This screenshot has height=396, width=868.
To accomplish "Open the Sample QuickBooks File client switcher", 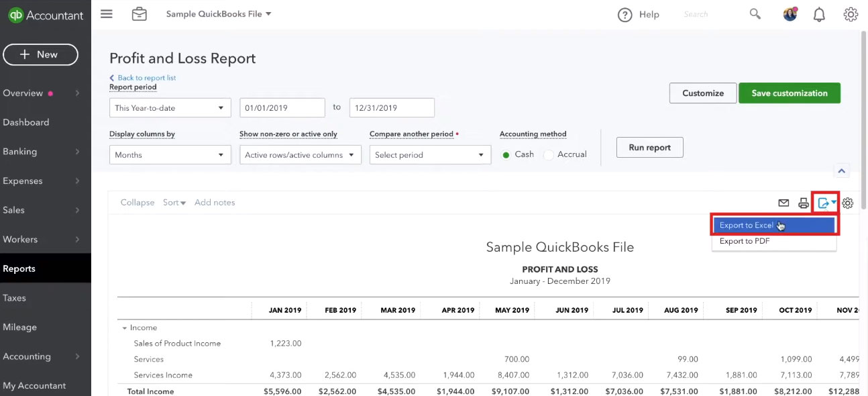I will coord(218,14).
